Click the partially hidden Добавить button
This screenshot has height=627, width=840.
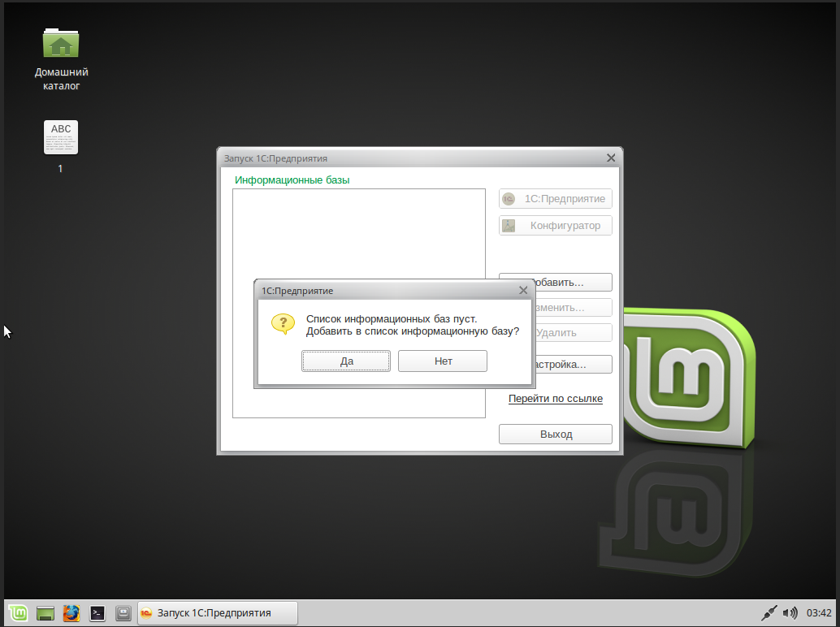pos(574,282)
